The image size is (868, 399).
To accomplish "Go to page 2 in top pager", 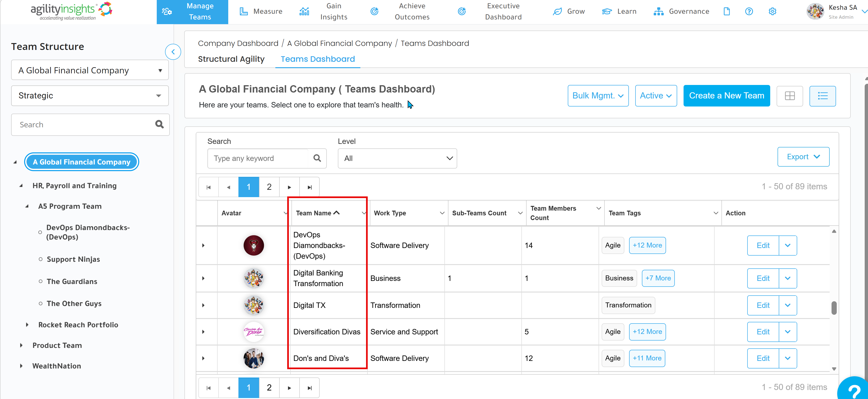I will coord(269,187).
